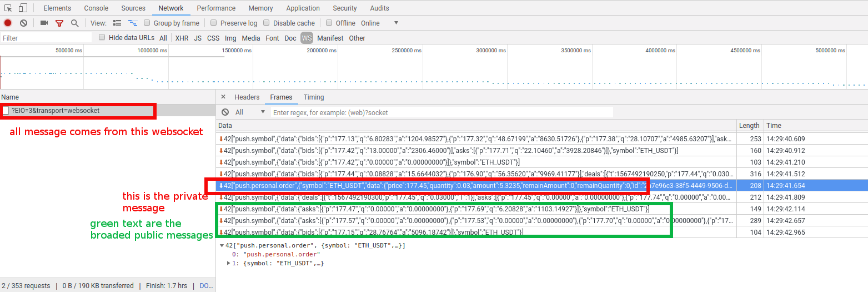
Task: Sort frames by Data column header
Action: [476, 126]
